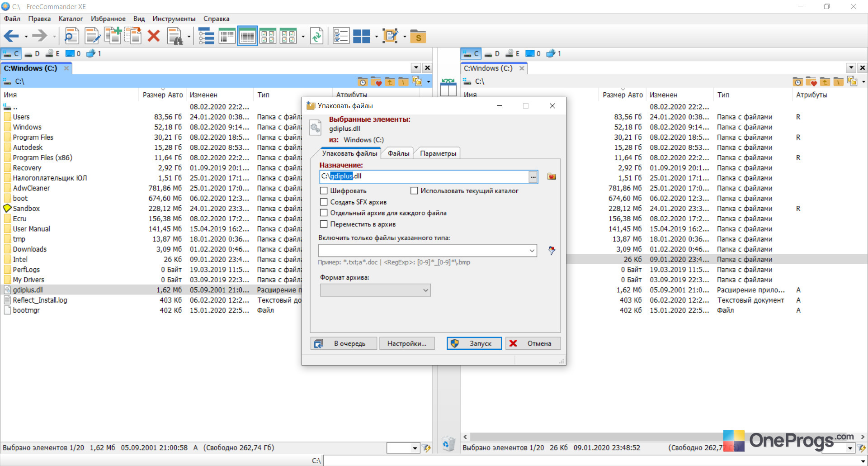Go forward with the gray arrow
This screenshot has height=466, width=868.
click(x=40, y=36)
